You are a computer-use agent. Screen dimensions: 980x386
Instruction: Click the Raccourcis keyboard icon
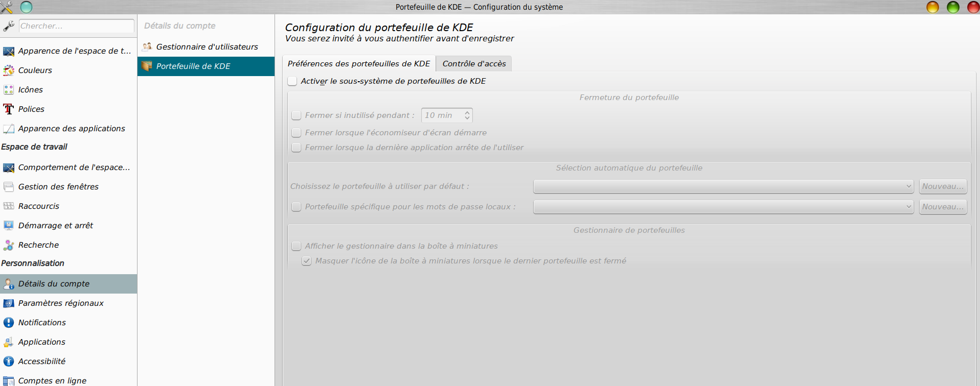coord(9,206)
